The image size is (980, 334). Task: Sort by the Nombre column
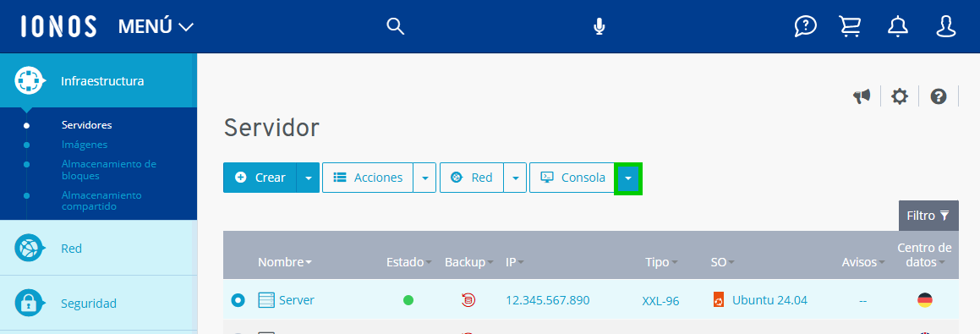285,263
